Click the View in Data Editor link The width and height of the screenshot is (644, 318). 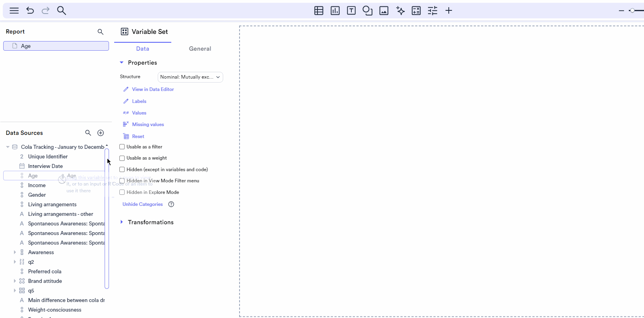[x=153, y=89]
